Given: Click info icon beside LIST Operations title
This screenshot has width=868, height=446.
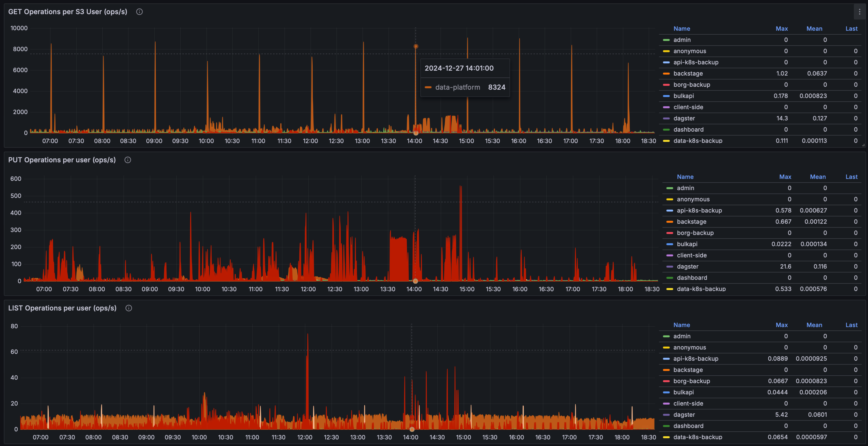Looking at the screenshot, I should click(128, 308).
